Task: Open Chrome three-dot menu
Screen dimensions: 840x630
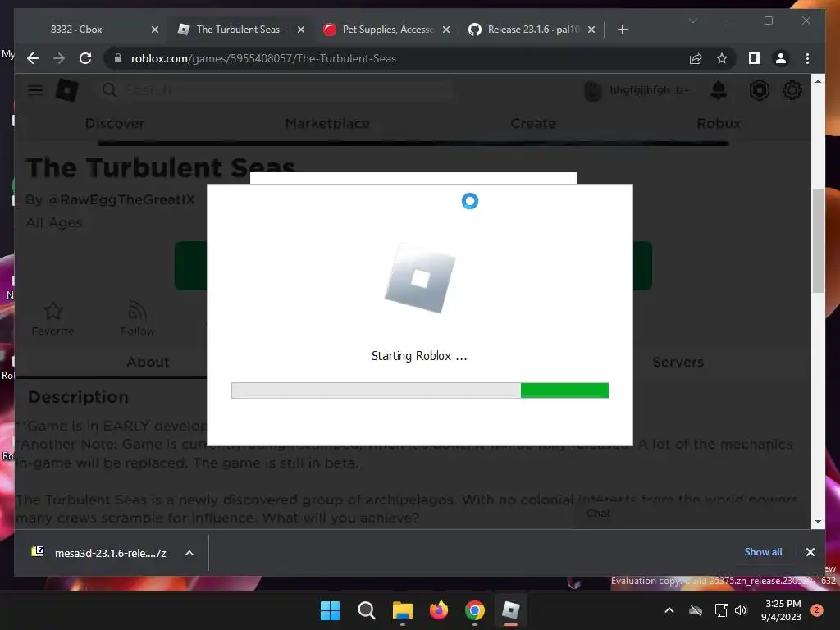Action: (807, 58)
